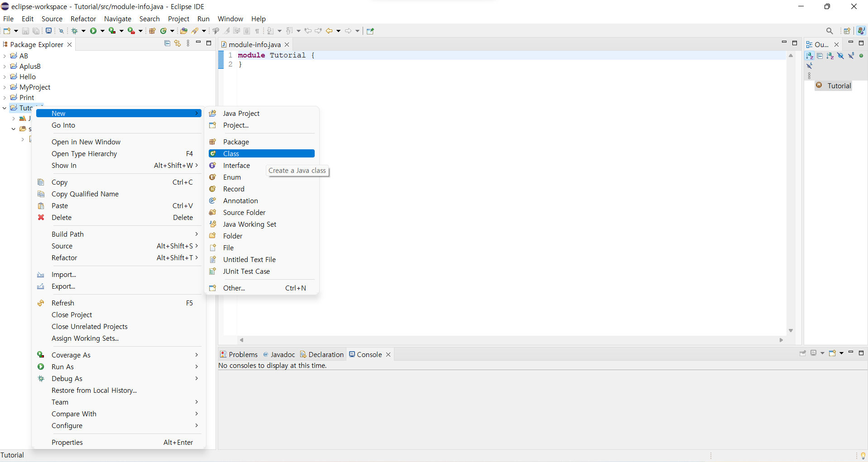Click the New Java Class toolbar icon

click(x=163, y=31)
